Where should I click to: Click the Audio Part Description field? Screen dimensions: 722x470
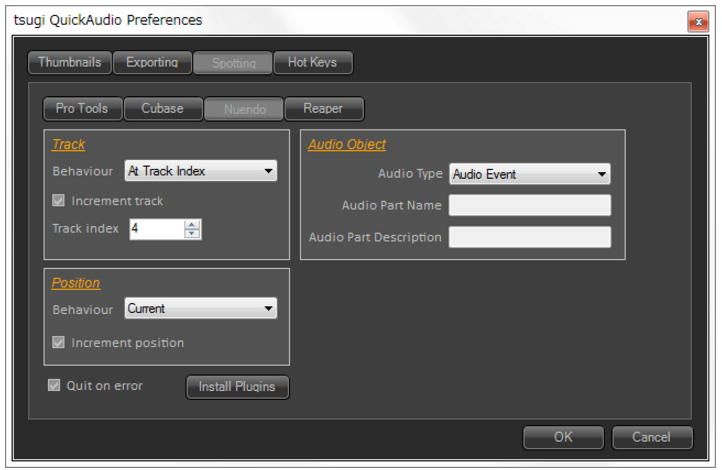(x=529, y=238)
